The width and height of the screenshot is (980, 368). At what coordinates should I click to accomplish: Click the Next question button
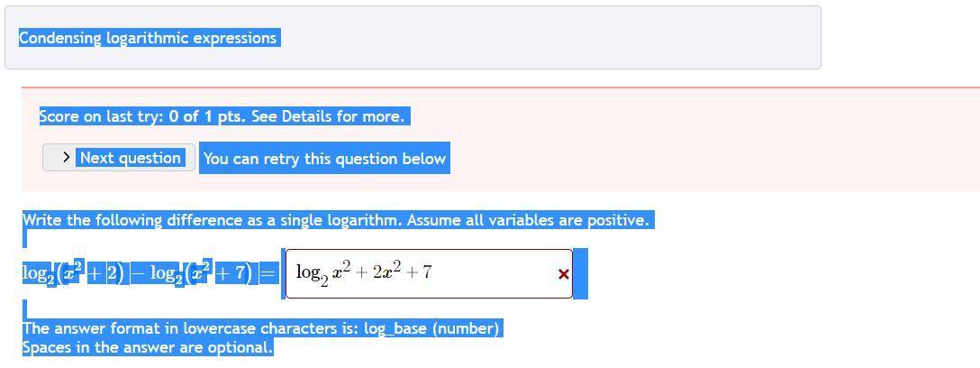pos(129,158)
